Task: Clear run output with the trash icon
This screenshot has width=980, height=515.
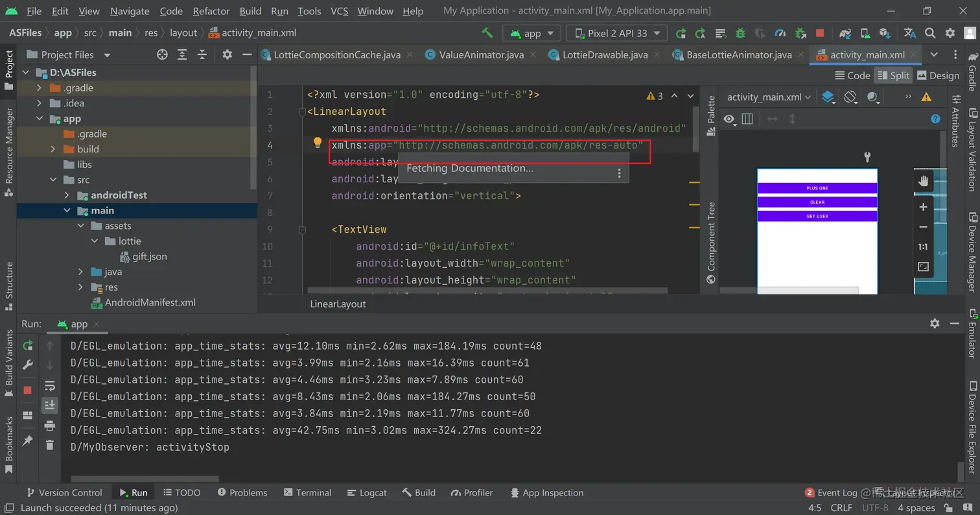Action: tap(50, 444)
